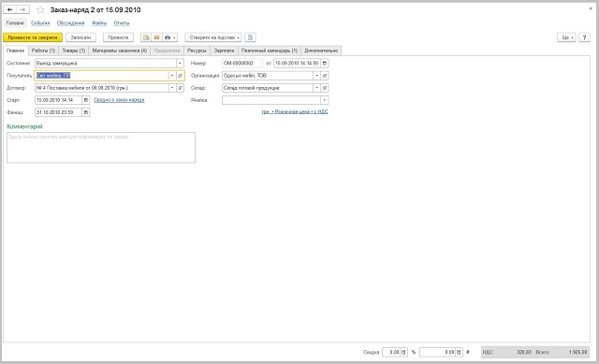Expand the Состояние dropdown
Viewport: 599px width, 364px height.
tap(180, 63)
